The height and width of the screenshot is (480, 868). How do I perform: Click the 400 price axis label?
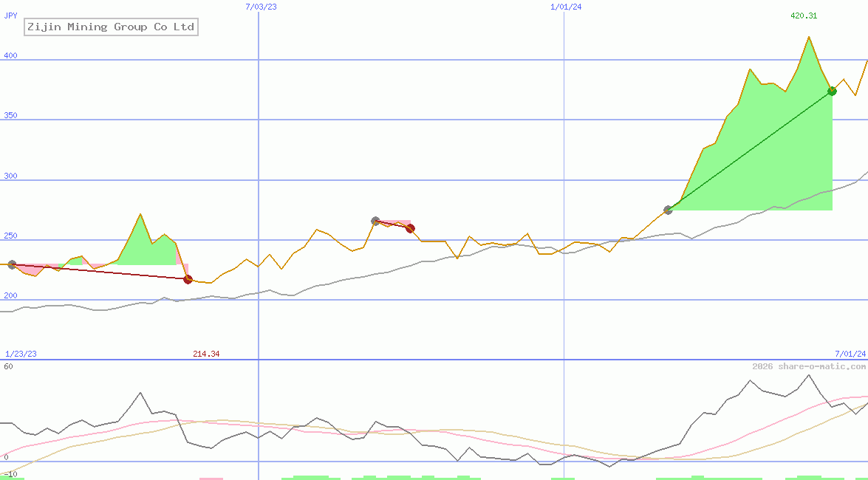(12, 55)
